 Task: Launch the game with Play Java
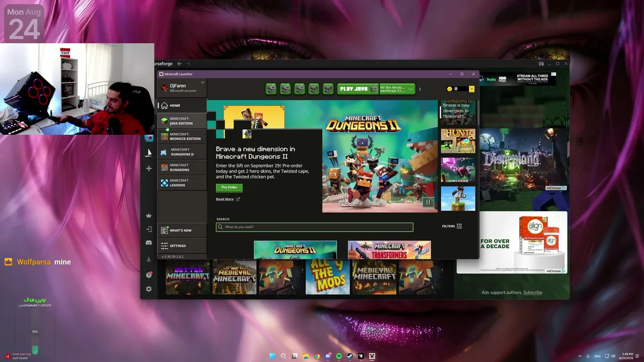coord(358,89)
